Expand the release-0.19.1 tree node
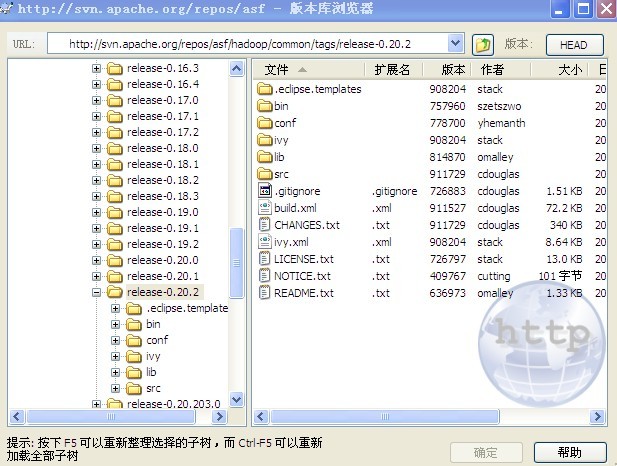 pos(96,228)
